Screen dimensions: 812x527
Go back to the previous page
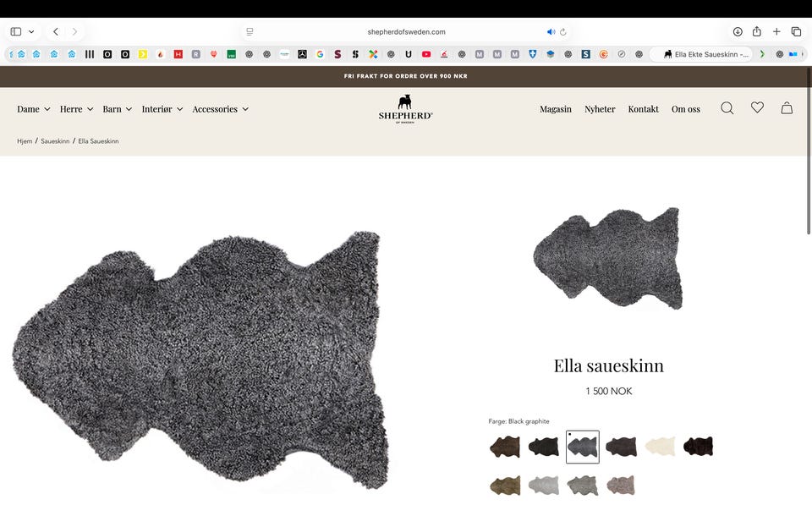[x=56, y=31]
